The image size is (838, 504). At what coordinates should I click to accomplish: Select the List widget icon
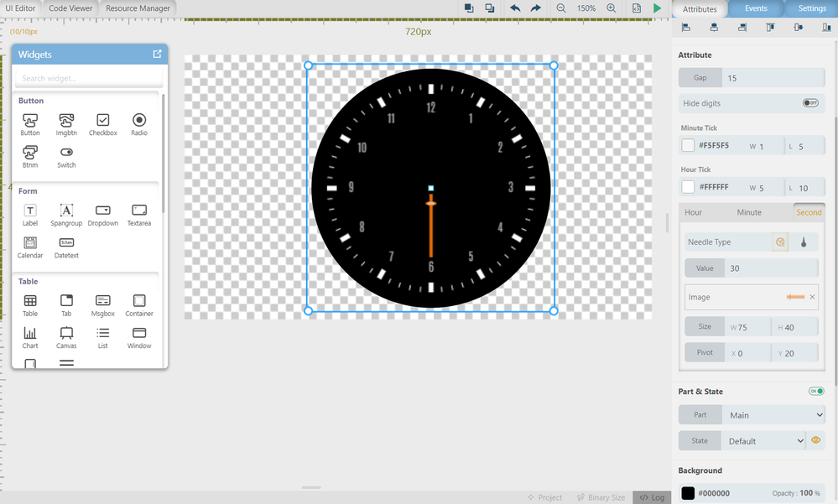(102, 333)
